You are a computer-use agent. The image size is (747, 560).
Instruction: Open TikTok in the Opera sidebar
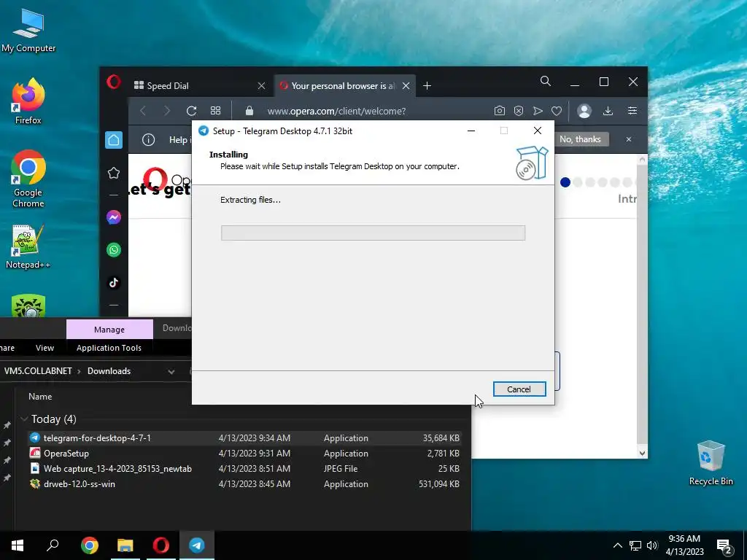tap(114, 283)
